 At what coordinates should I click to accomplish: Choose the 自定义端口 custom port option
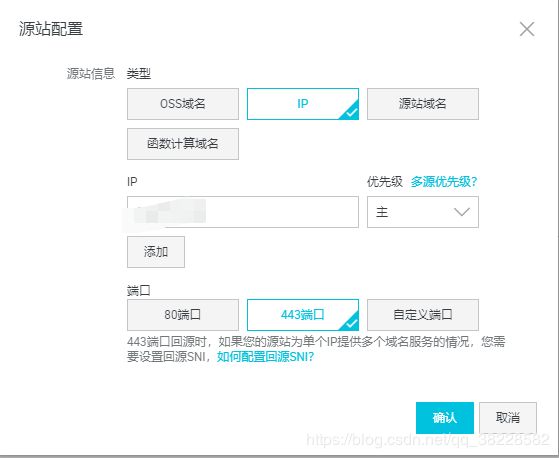(x=423, y=315)
